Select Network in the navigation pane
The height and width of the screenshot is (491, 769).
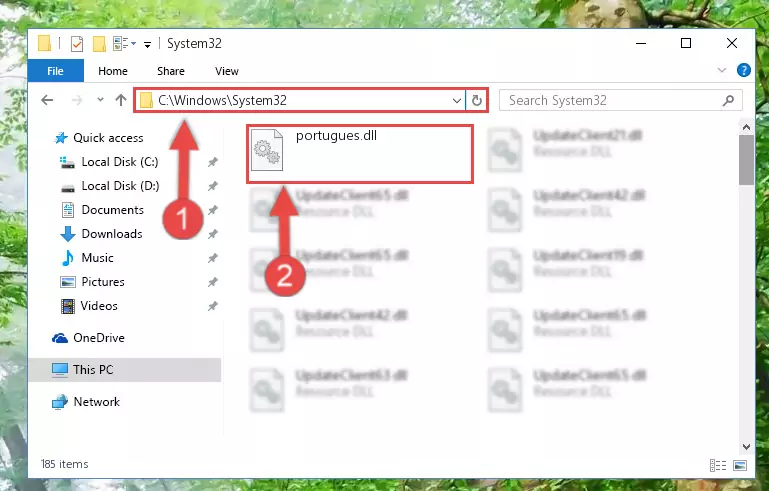(96, 402)
